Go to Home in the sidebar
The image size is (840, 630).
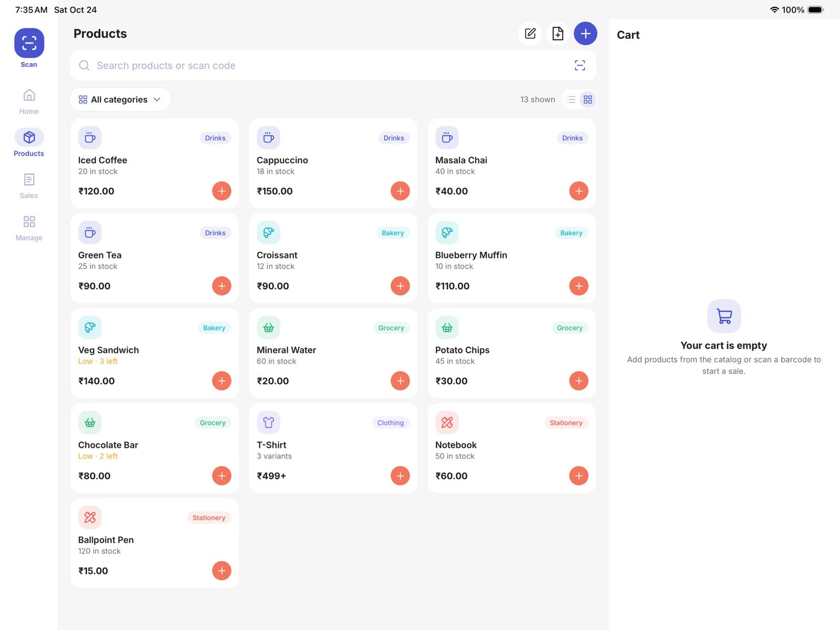pyautogui.click(x=29, y=101)
